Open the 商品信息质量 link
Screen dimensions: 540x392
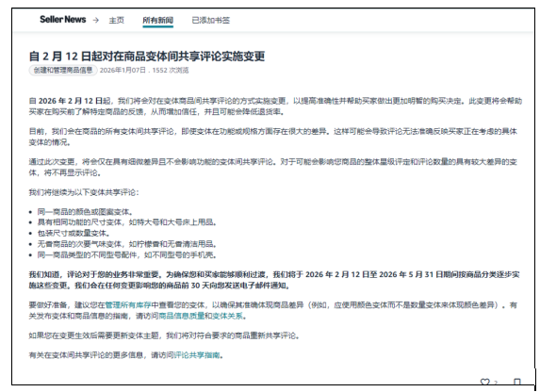coord(181,316)
